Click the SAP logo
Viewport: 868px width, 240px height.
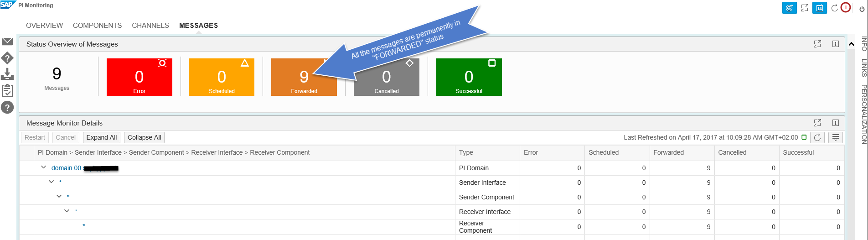(x=8, y=5)
